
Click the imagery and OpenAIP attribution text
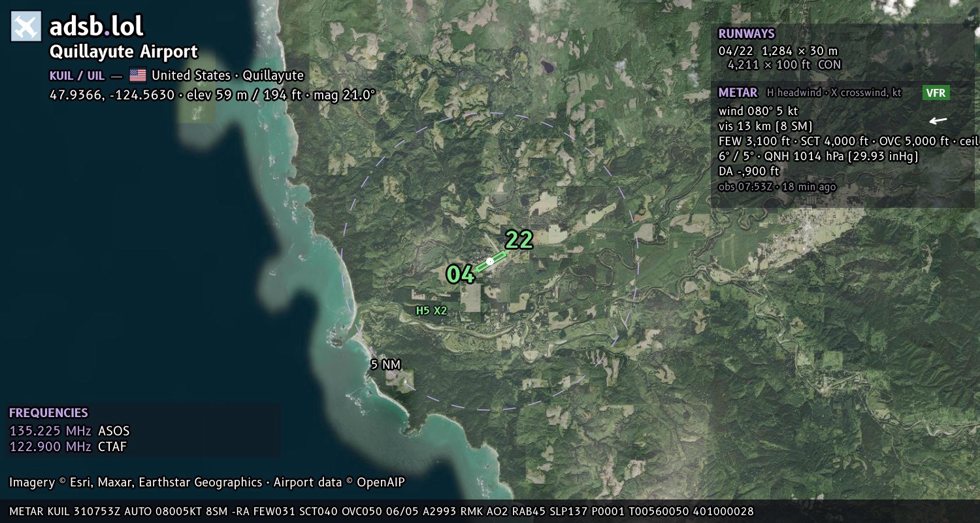(x=207, y=482)
